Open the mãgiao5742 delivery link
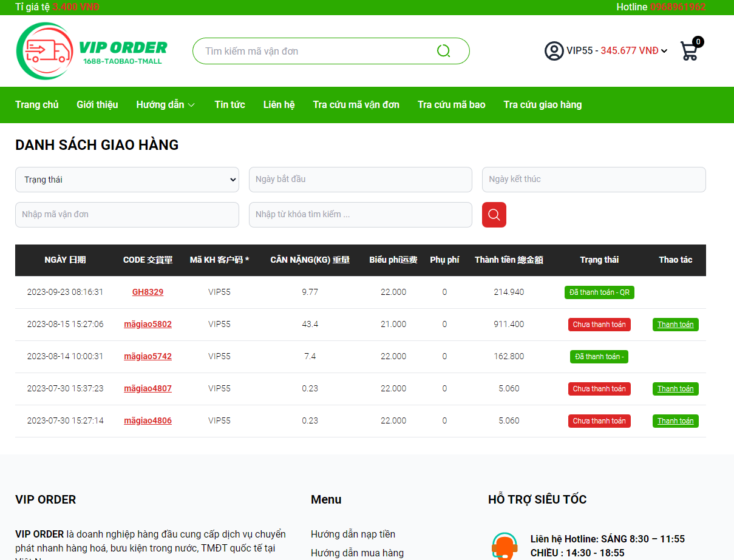The height and width of the screenshot is (560, 734). point(148,357)
